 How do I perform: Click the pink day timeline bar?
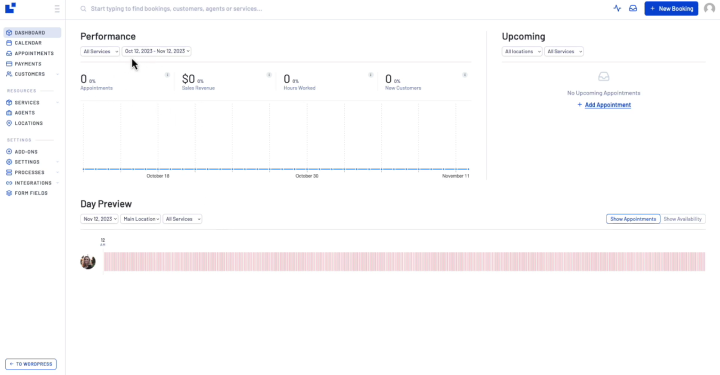(x=404, y=262)
